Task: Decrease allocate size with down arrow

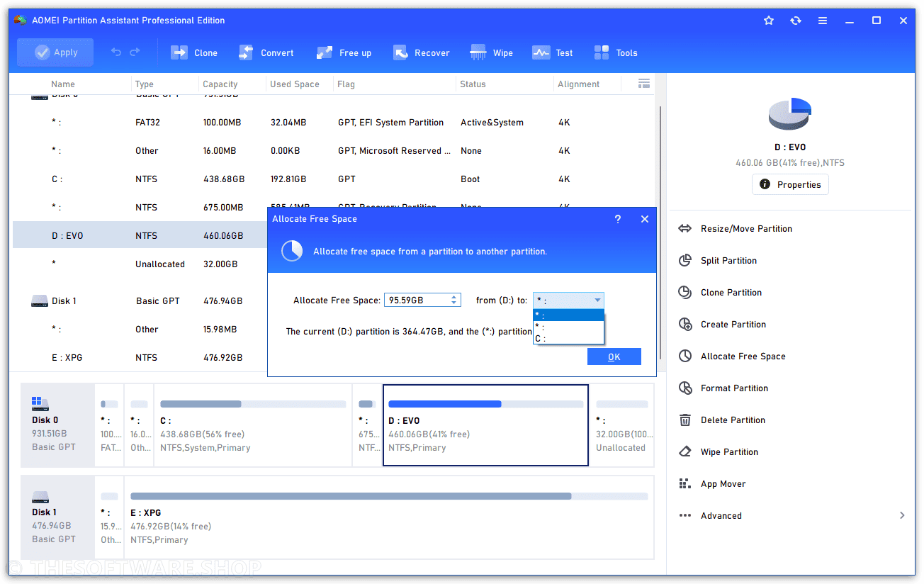Action: (455, 303)
